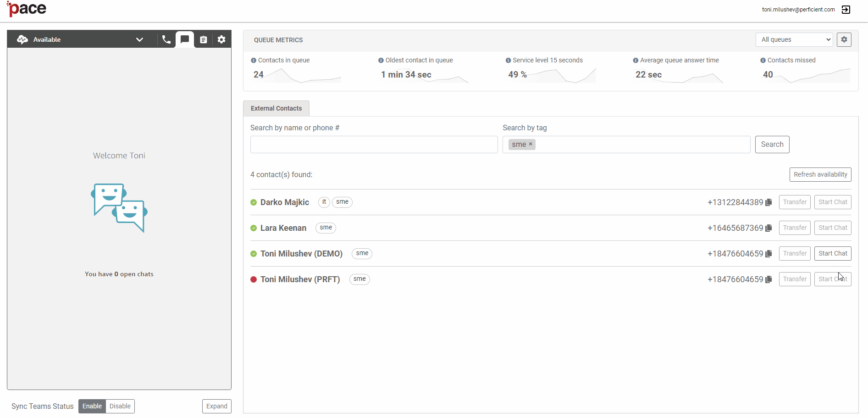Copy Toni Milushev (PRFT) phone number
868x418 pixels.
[x=769, y=279]
